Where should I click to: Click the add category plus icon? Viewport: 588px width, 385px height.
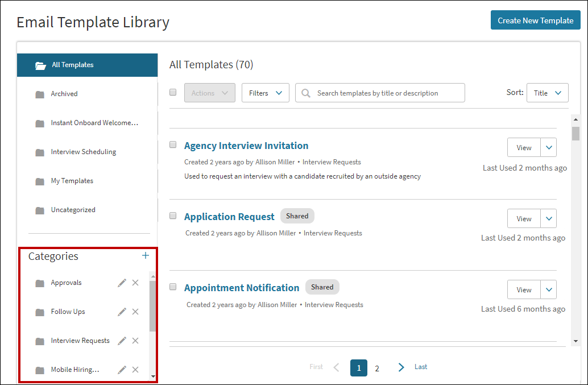(146, 256)
